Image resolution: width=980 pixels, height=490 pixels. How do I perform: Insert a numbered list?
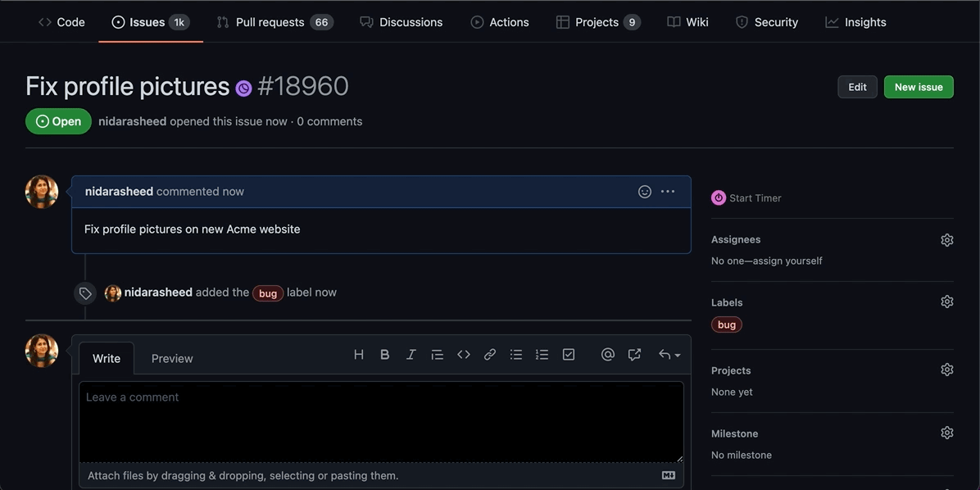542,355
